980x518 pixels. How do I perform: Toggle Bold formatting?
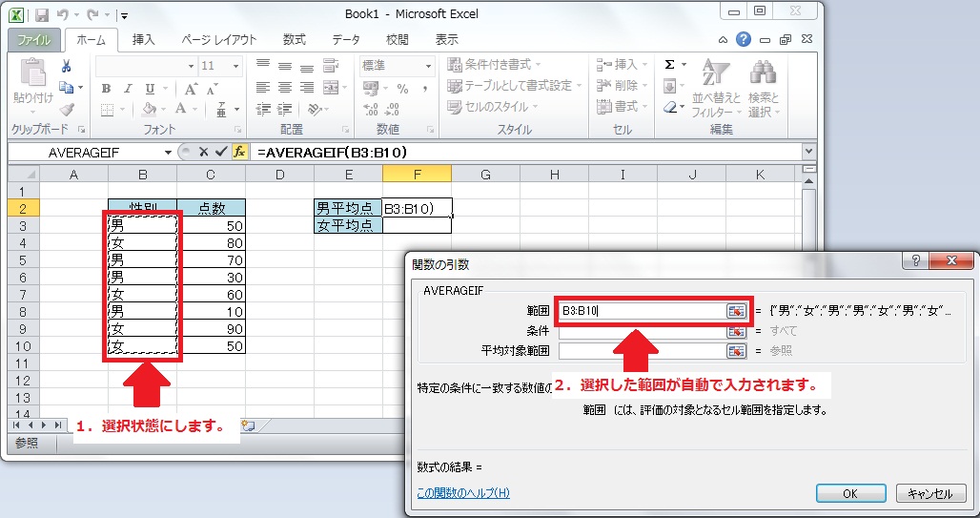(x=106, y=89)
